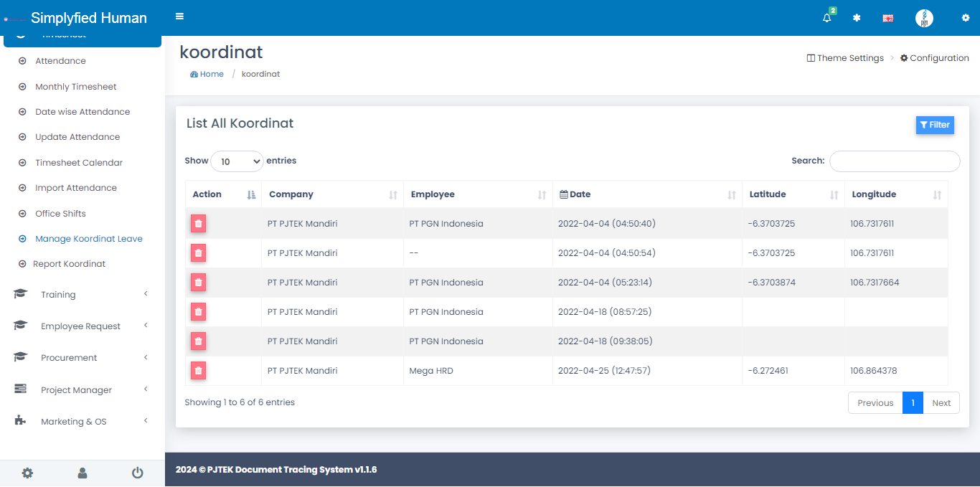Viewport: 980px width, 487px height.
Task: Click the power logout icon in sidebar footer
Action: tap(137, 473)
